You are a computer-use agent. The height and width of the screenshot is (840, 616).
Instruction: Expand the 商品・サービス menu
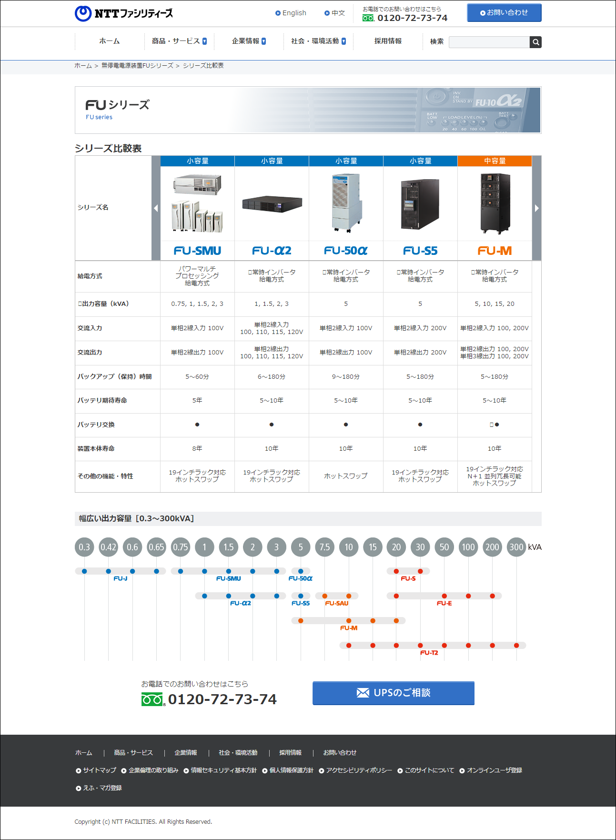coord(179,41)
